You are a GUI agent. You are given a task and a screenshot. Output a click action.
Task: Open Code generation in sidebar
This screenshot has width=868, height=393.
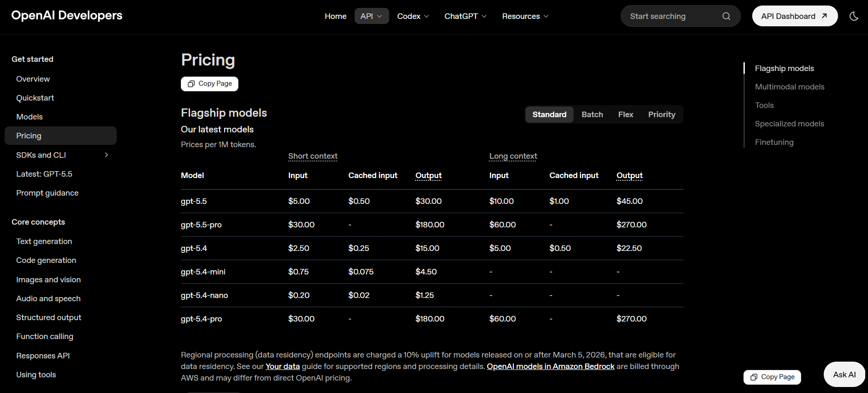pos(46,260)
